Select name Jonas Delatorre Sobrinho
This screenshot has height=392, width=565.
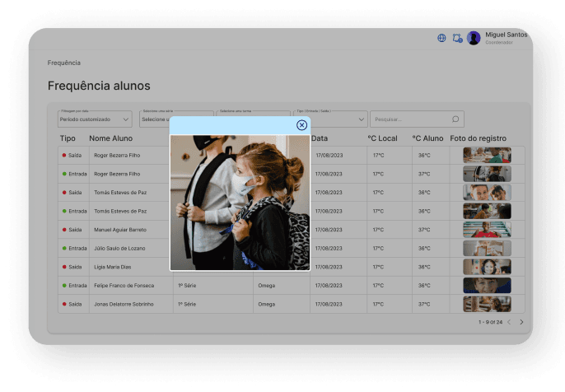(x=124, y=304)
